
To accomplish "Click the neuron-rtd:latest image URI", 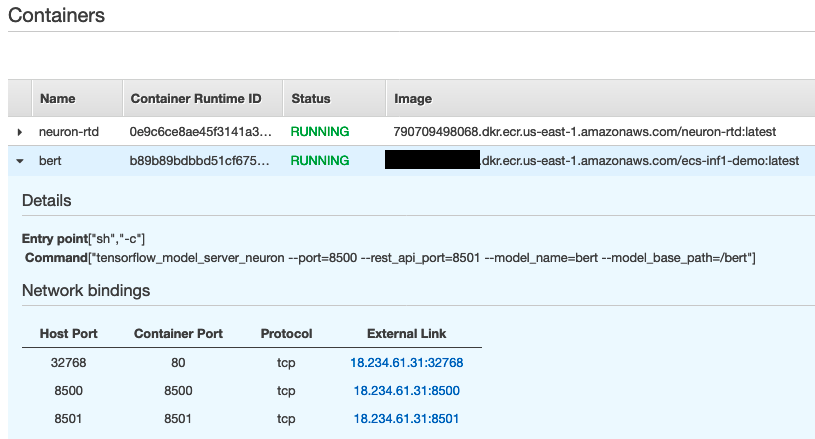I will [x=585, y=132].
